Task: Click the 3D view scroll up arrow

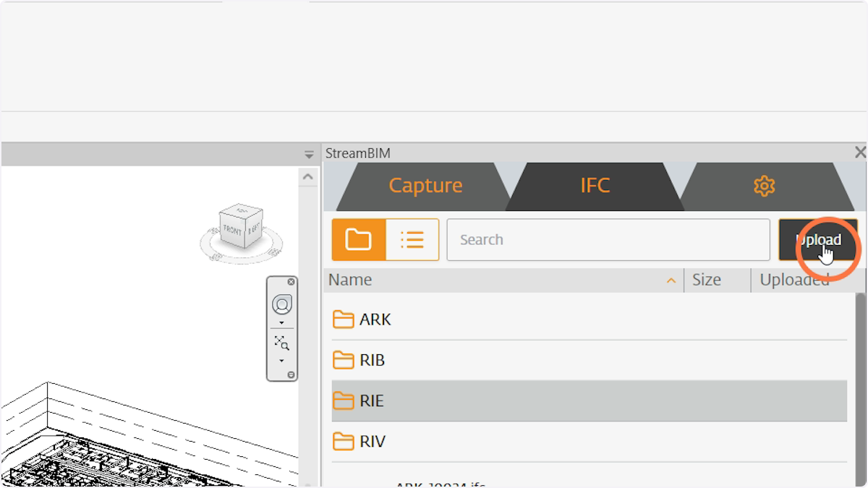Action: click(x=308, y=176)
